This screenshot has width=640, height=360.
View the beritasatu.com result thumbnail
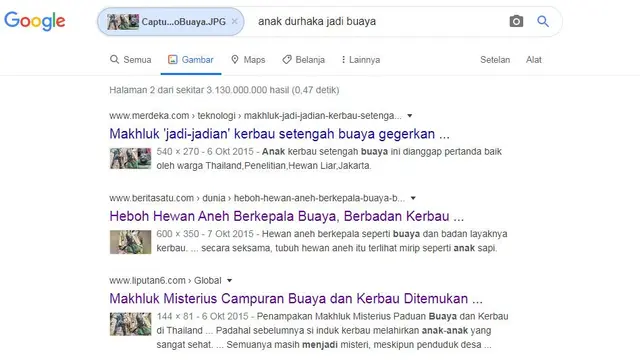pyautogui.click(x=131, y=242)
